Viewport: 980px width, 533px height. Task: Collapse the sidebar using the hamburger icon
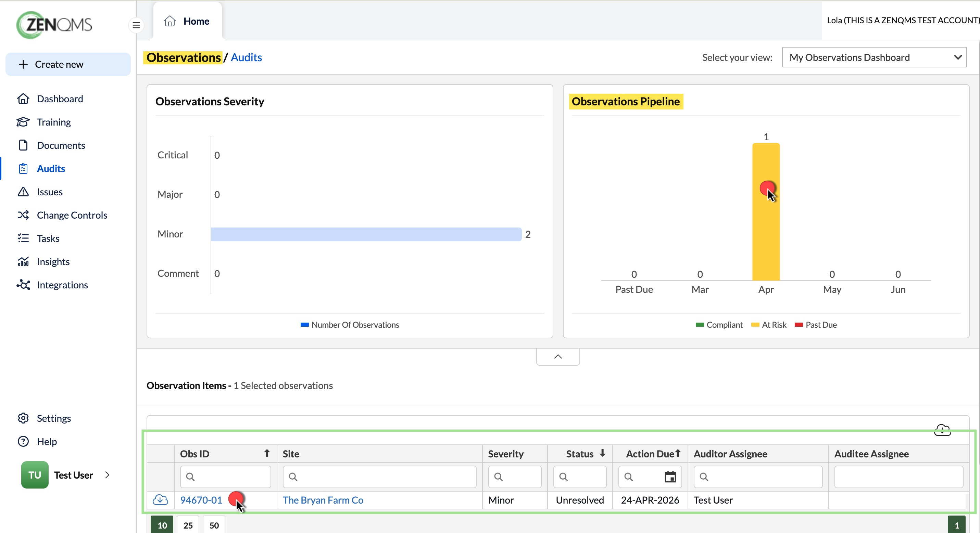136,25
